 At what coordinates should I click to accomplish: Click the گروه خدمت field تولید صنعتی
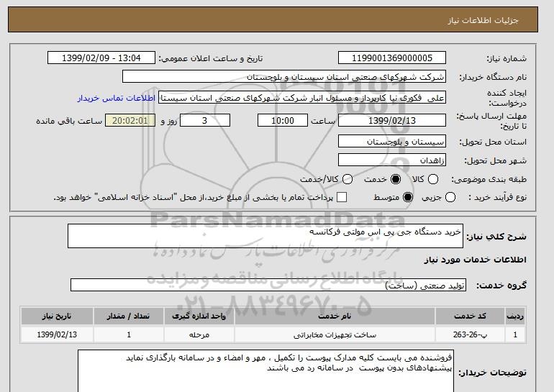click(x=268, y=285)
